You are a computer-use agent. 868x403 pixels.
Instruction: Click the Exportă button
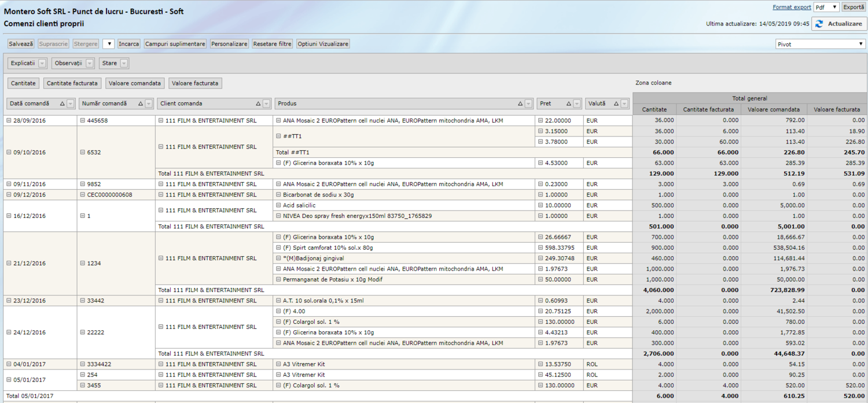click(854, 8)
